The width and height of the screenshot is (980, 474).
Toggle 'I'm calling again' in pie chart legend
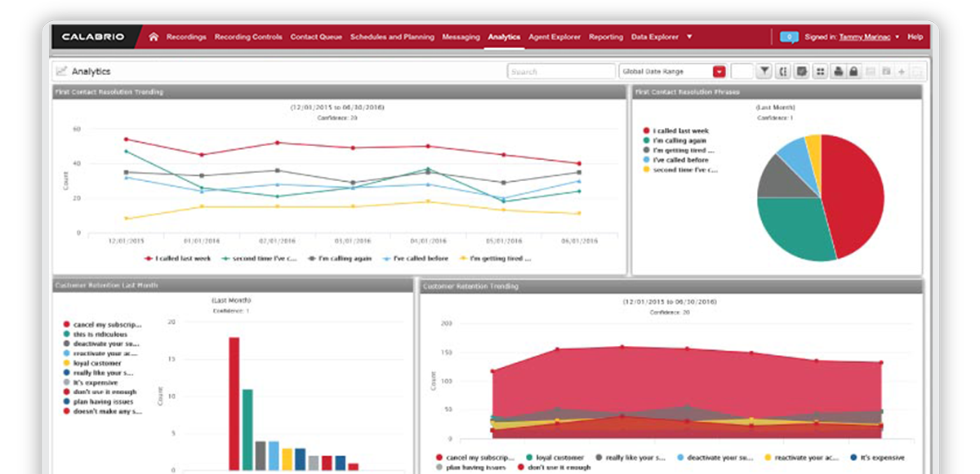[x=674, y=140]
